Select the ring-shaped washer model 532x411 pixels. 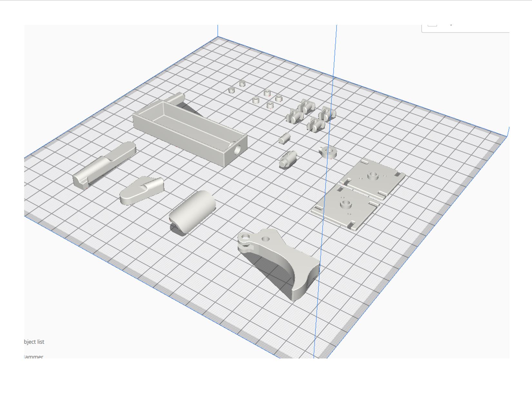(328, 152)
